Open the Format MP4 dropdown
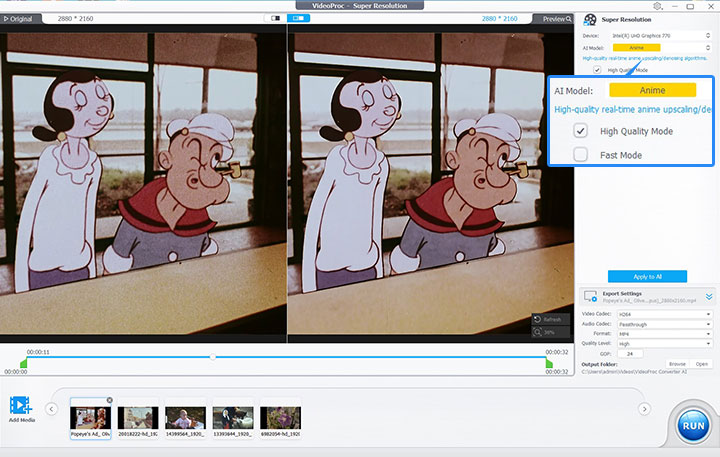The height and width of the screenshot is (457, 720). pyautogui.click(x=664, y=334)
